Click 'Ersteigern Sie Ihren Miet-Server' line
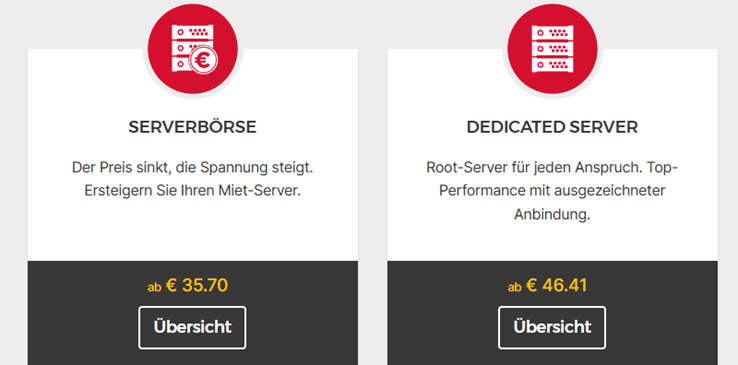The image size is (738, 365). coord(193,191)
